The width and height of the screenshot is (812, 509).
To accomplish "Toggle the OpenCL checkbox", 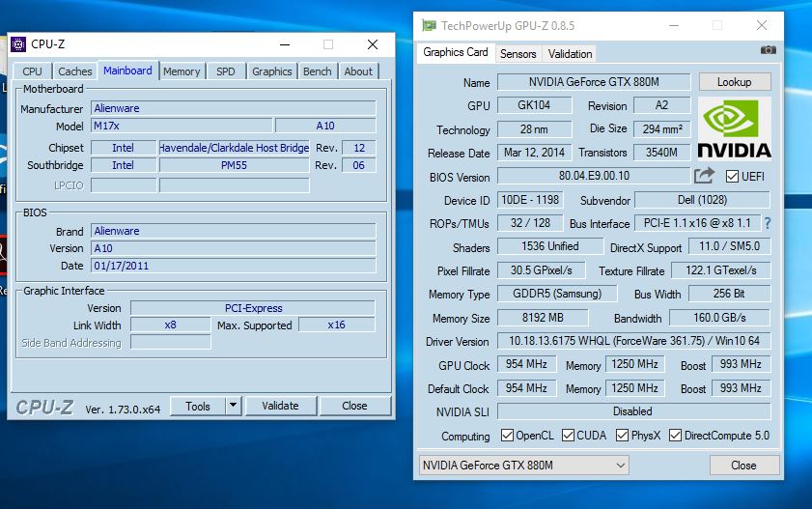I will 507,436.
